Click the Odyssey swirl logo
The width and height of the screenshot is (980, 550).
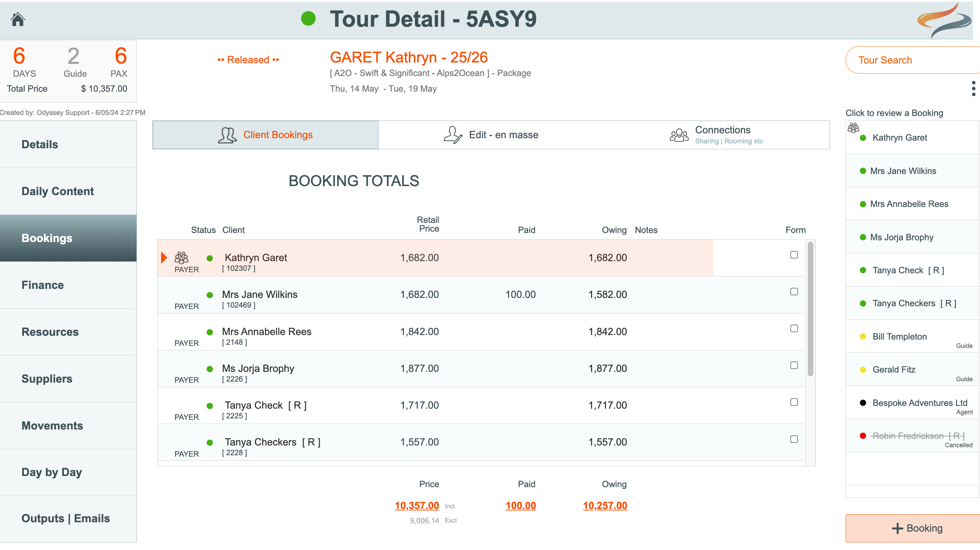tap(945, 20)
